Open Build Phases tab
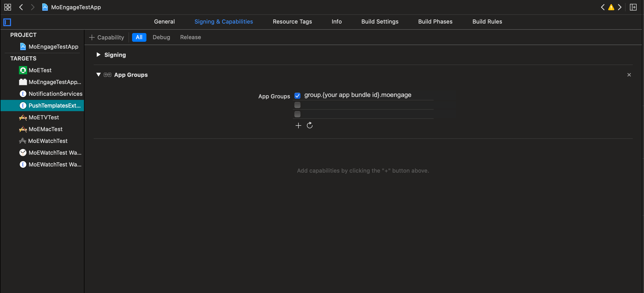Viewport: 644px width, 293px height. coord(435,22)
